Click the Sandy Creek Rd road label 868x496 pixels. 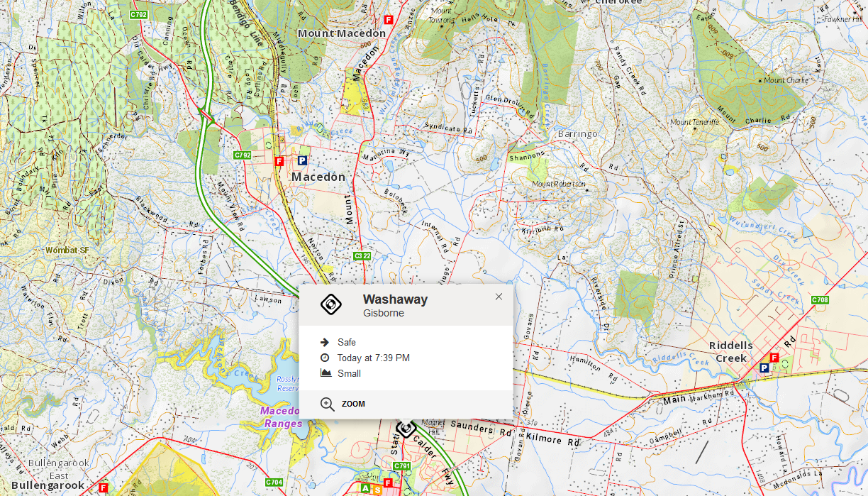tap(628, 72)
